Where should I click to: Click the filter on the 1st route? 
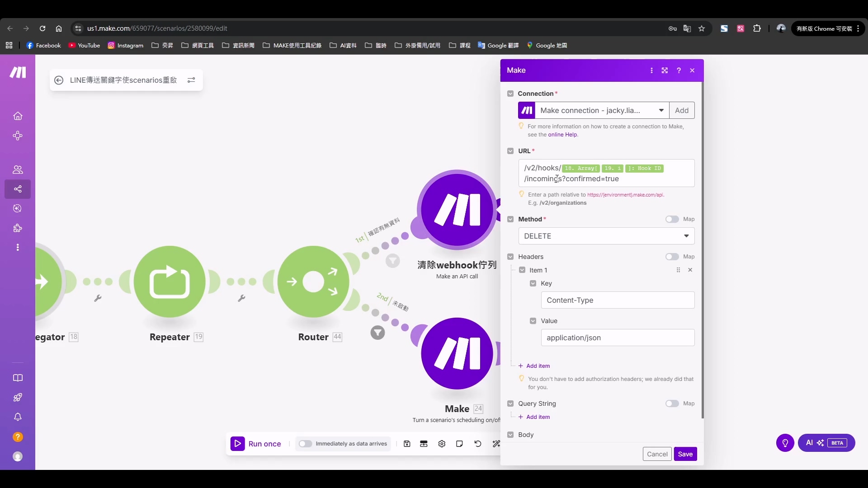coord(393,261)
